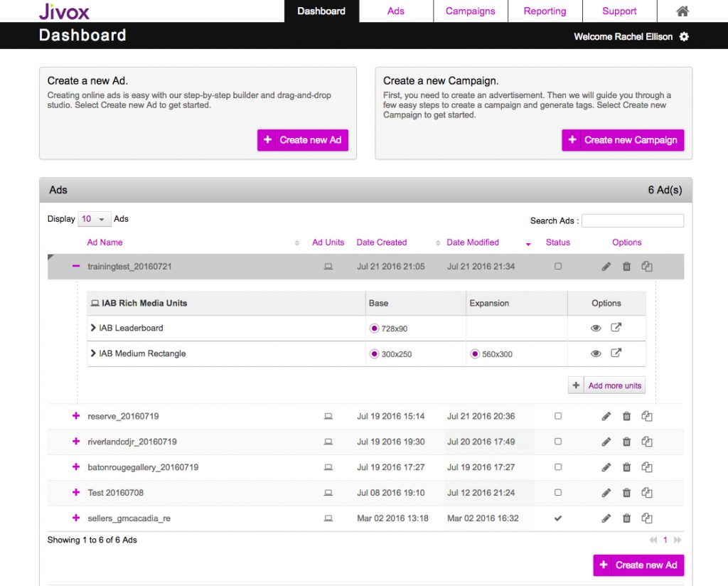Click the Search Ads input field

[632, 220]
